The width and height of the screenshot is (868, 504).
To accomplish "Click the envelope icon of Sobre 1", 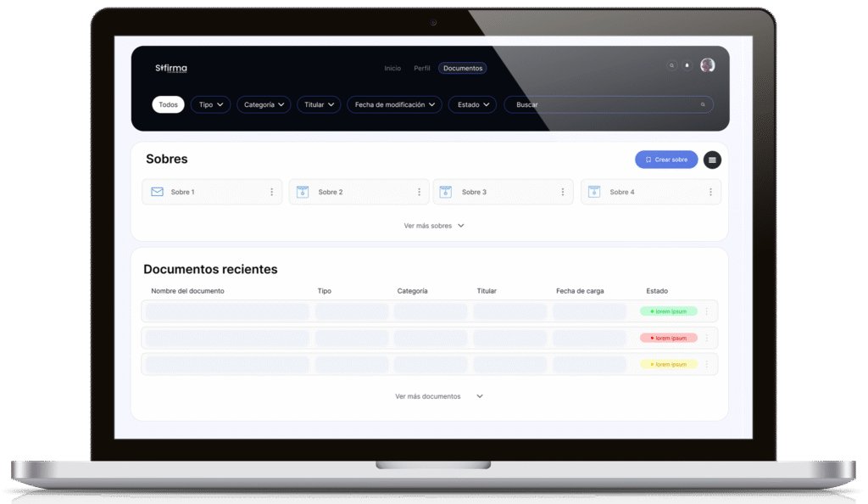I will click(x=157, y=192).
